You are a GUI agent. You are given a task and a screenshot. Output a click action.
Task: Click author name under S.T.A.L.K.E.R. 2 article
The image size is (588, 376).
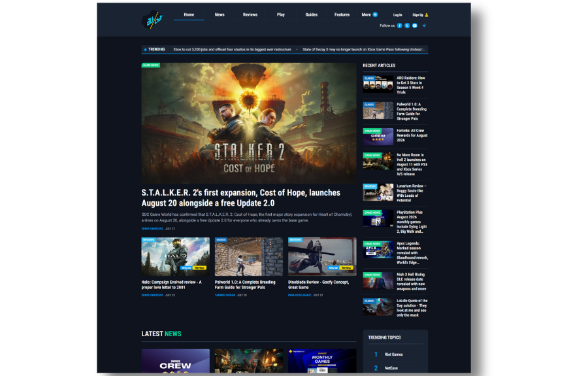[x=152, y=228]
